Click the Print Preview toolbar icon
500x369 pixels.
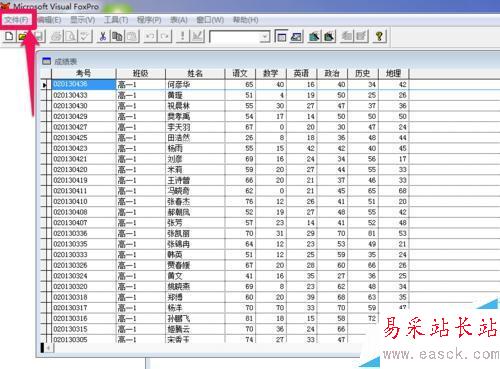[x=70, y=36]
